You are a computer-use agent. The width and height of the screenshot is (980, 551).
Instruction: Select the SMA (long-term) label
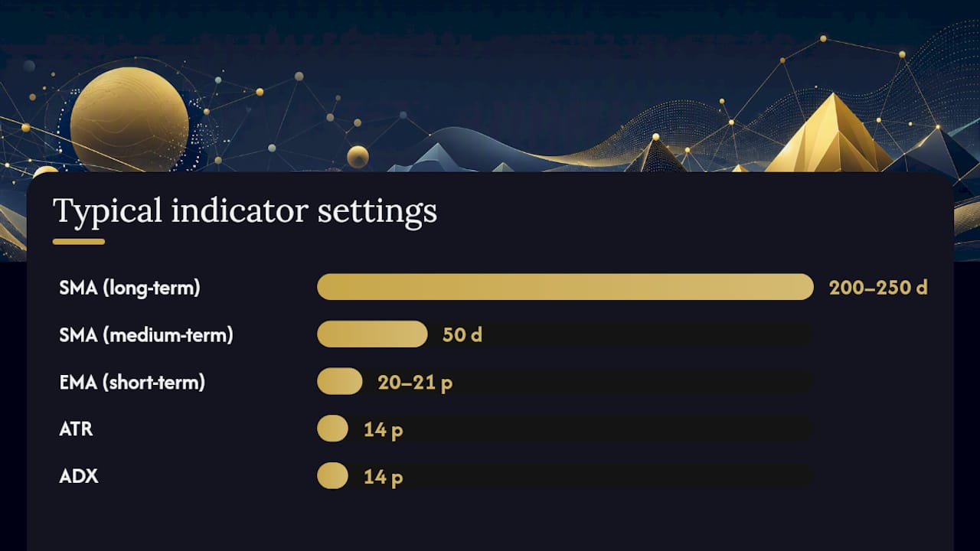[x=129, y=288]
